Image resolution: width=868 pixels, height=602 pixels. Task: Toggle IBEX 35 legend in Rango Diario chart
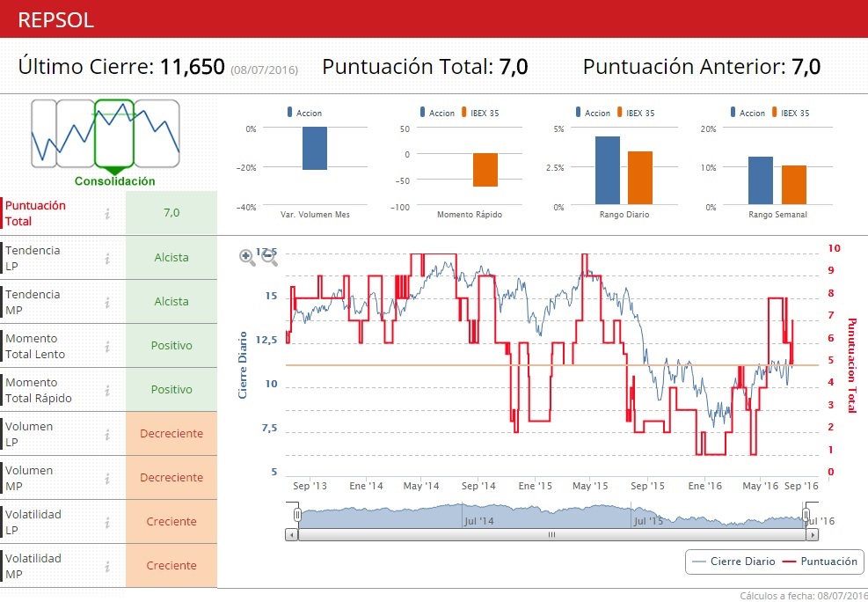coord(636,113)
